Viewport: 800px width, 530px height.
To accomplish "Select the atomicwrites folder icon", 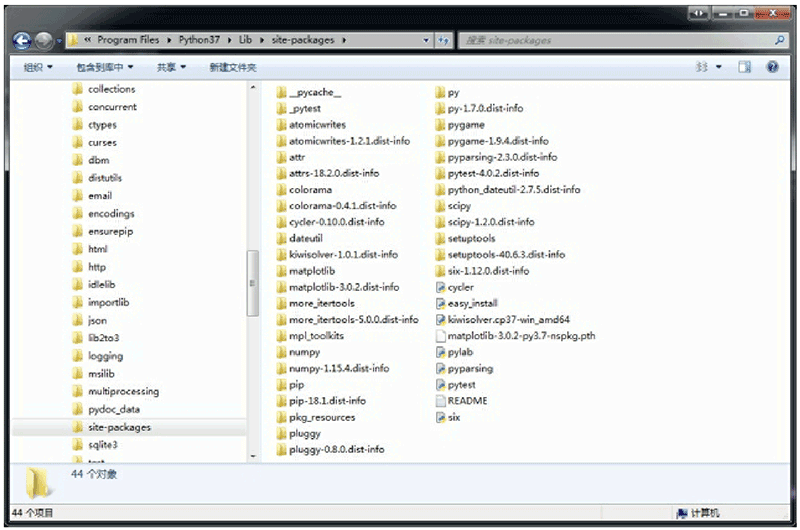I will tap(281, 125).
